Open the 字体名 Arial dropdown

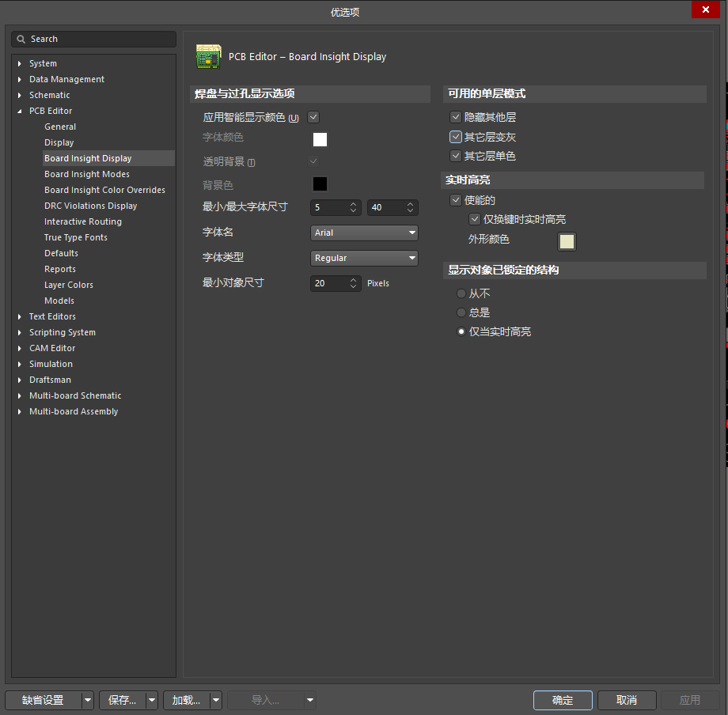click(364, 233)
